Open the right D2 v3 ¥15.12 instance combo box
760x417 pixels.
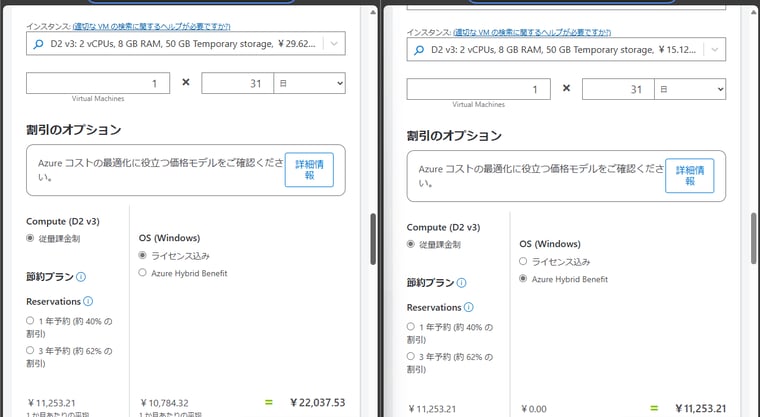tap(566, 49)
